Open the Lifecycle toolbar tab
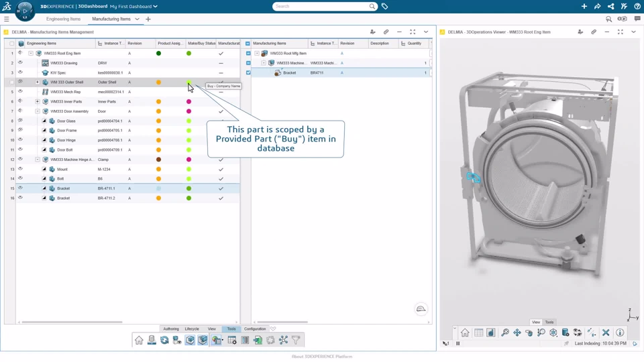 pos(192,328)
